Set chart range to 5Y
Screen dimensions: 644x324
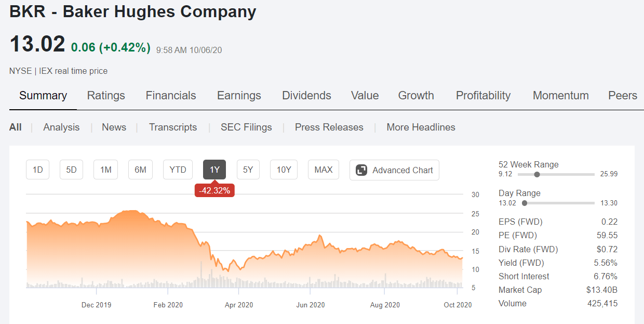[x=248, y=170]
